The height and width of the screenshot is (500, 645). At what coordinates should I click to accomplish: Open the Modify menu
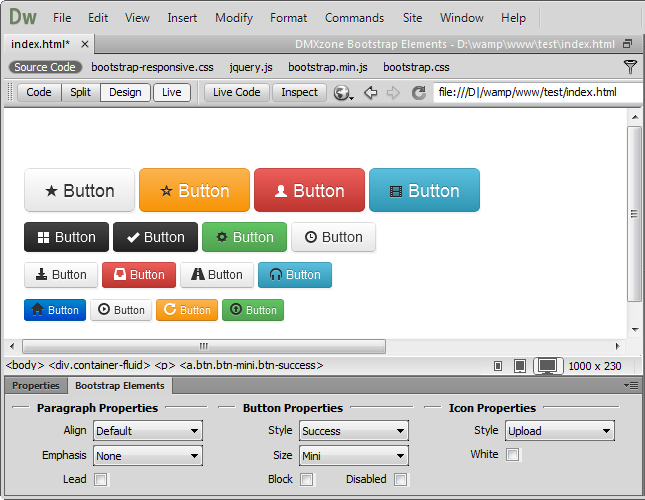pyautogui.click(x=234, y=18)
